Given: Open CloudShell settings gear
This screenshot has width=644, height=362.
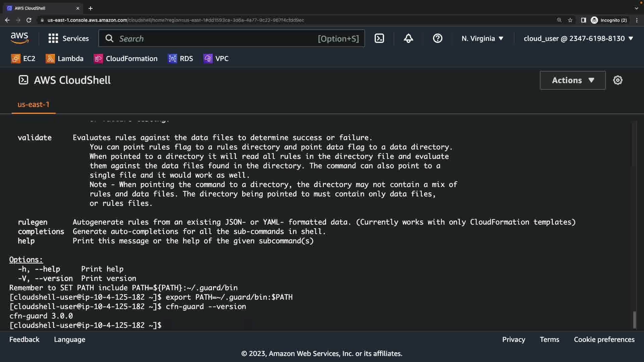Looking at the screenshot, I should point(618,80).
